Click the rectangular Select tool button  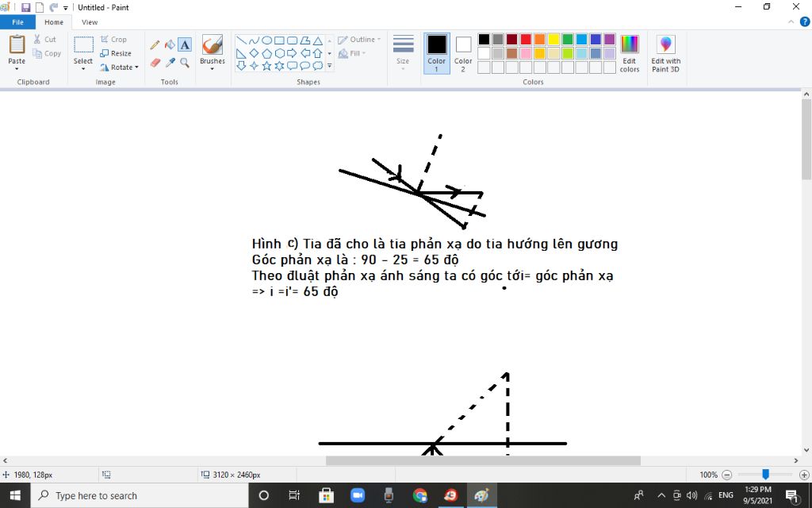point(82,45)
